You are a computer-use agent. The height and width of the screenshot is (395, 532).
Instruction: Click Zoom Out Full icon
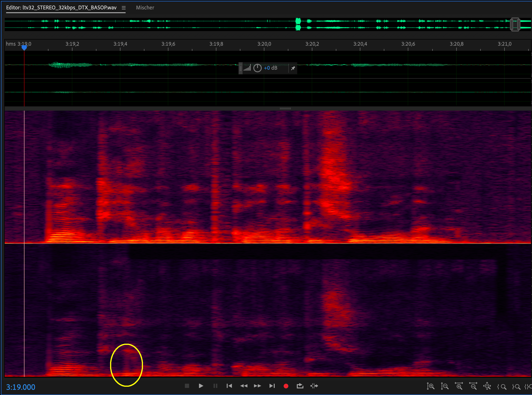click(x=487, y=386)
